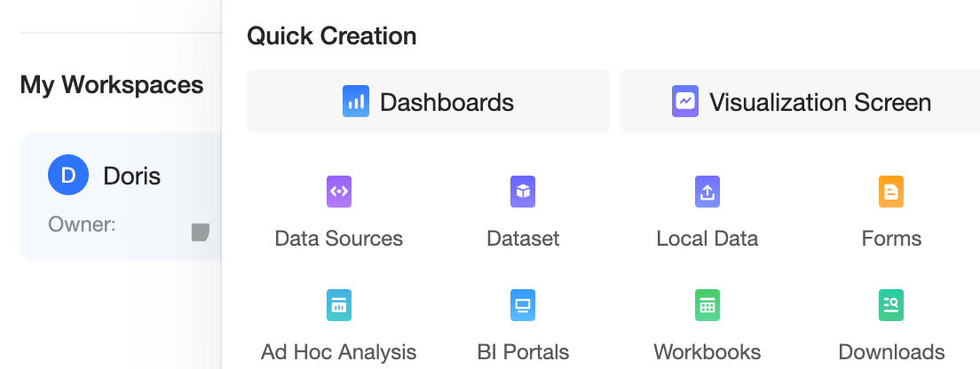980x369 pixels.
Task: Create a new dashboard via Dashboards label
Action: point(447,102)
